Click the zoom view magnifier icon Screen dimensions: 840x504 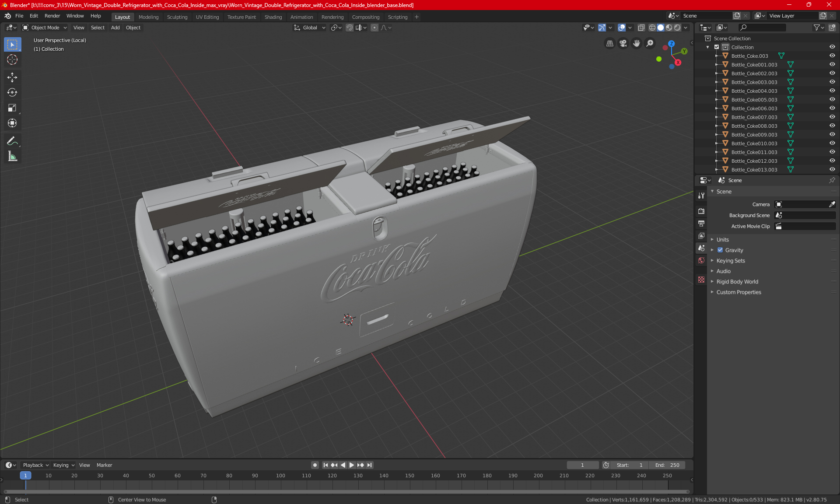tap(650, 43)
